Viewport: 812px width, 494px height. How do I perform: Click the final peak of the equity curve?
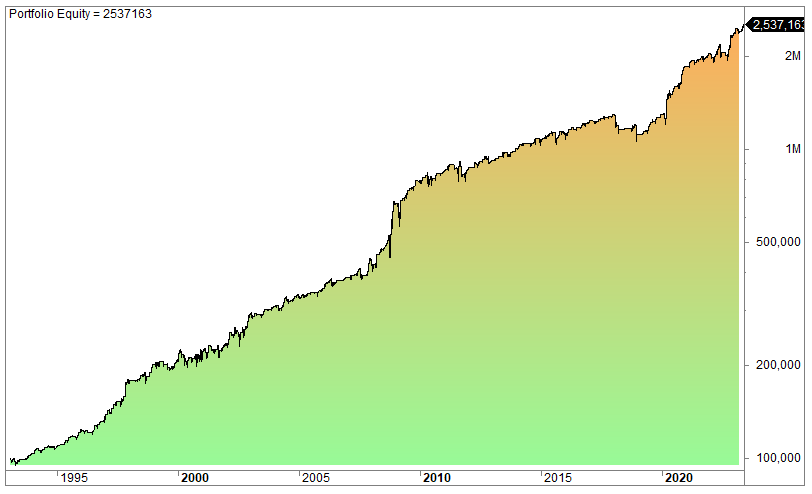pyautogui.click(x=741, y=27)
